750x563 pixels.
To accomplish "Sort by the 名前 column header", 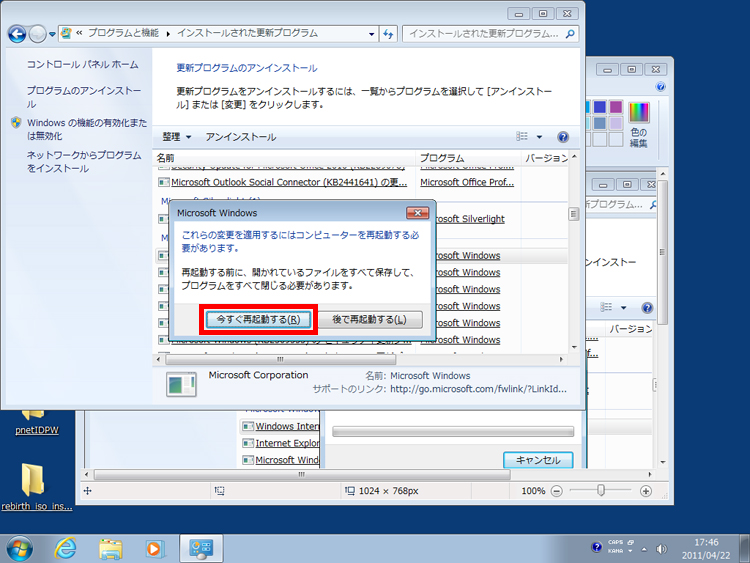I will coord(285,158).
